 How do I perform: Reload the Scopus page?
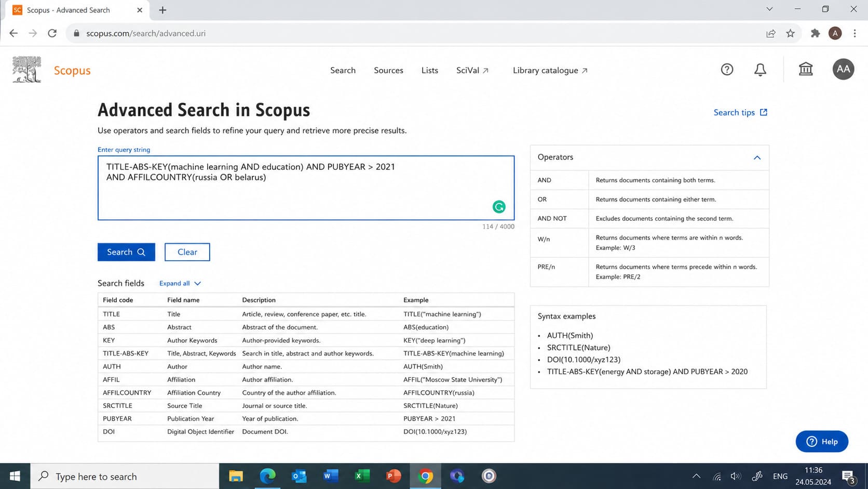[x=52, y=33]
